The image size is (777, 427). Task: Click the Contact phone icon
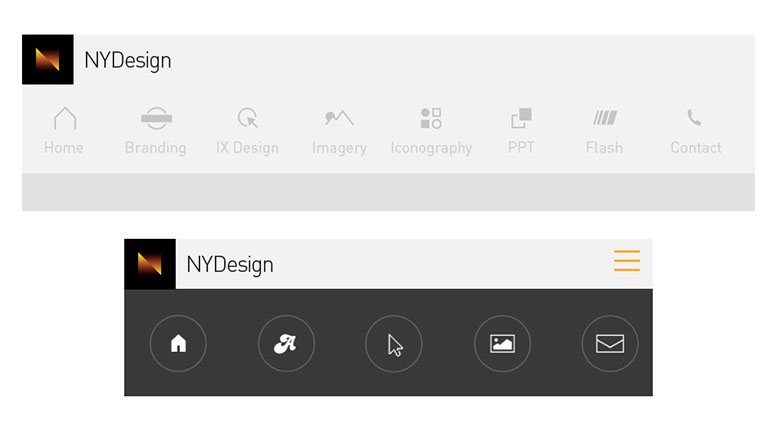694,118
